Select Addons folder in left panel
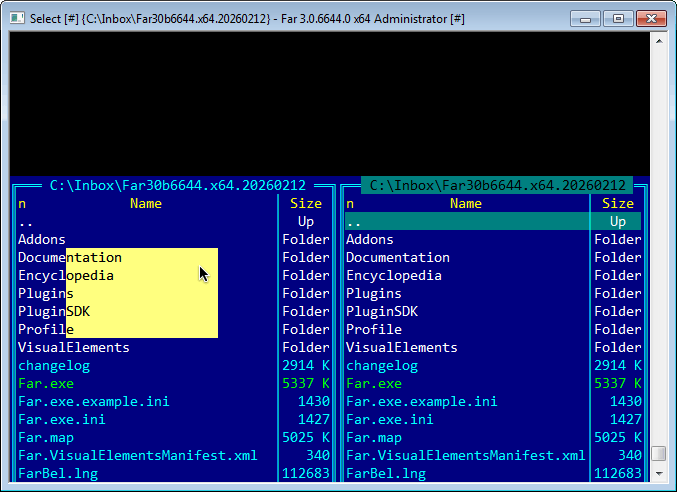The image size is (677, 492). coord(42,240)
